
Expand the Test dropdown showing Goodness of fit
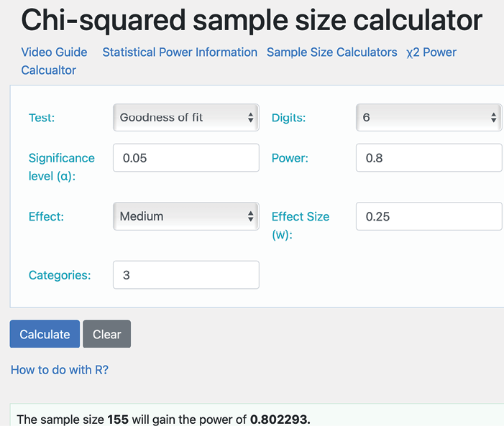coord(185,118)
